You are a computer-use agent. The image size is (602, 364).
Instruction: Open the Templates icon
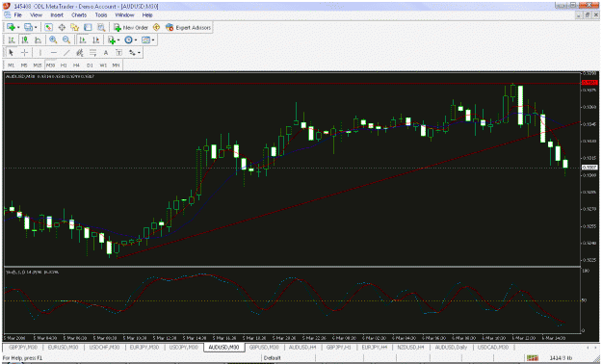point(145,39)
